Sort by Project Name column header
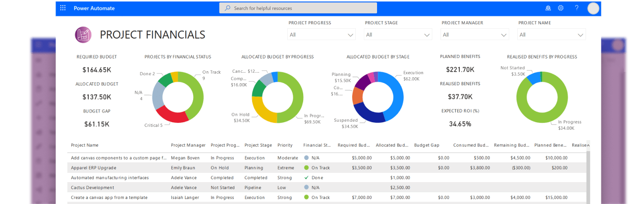The width and height of the screenshot is (644, 204). click(85, 145)
